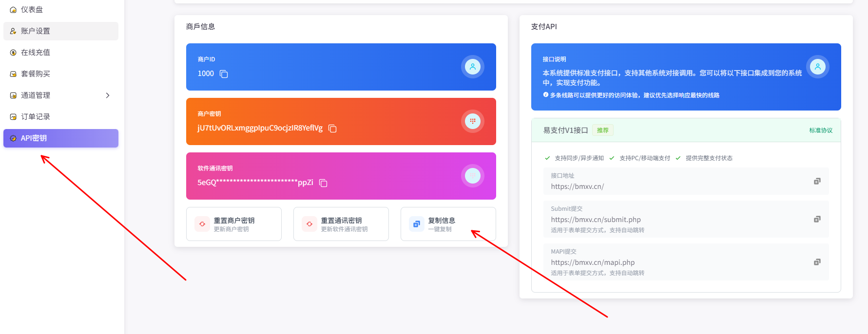Image resolution: width=868 pixels, height=334 pixels.
Task: Click the 推荐 badge
Action: click(603, 130)
